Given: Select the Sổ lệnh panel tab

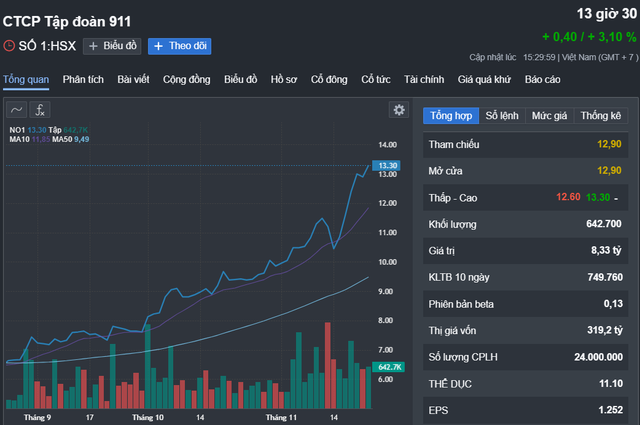Looking at the screenshot, I should point(503,116).
